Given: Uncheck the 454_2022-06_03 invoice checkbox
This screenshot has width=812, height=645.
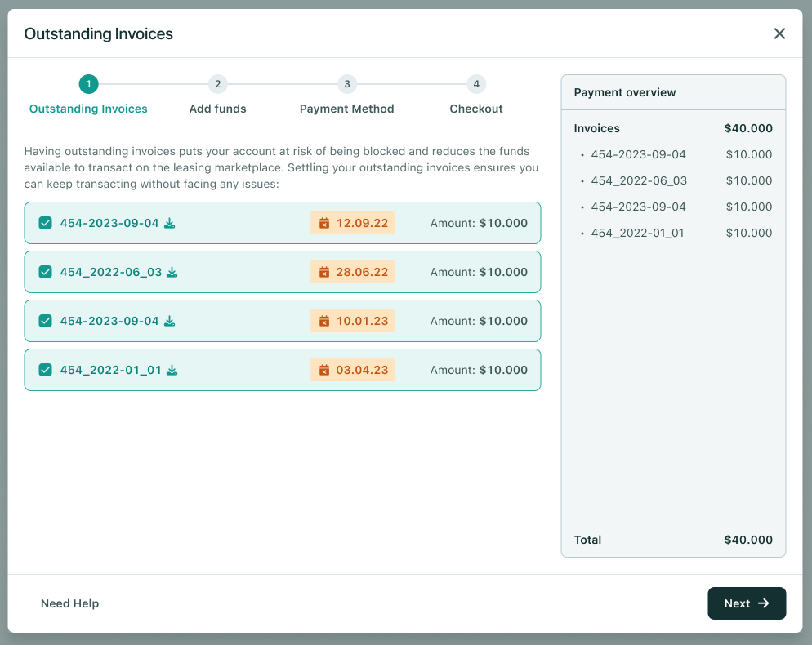Looking at the screenshot, I should (46, 273).
